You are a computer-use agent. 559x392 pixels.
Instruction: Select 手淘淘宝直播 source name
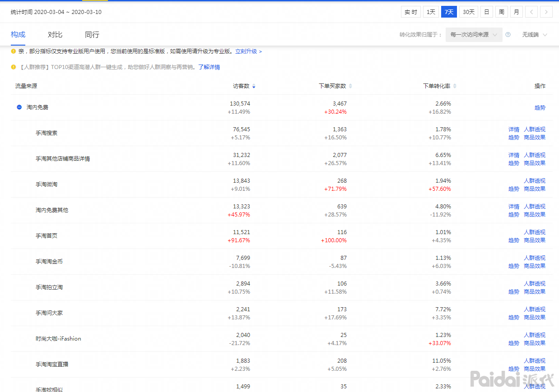(x=52, y=364)
